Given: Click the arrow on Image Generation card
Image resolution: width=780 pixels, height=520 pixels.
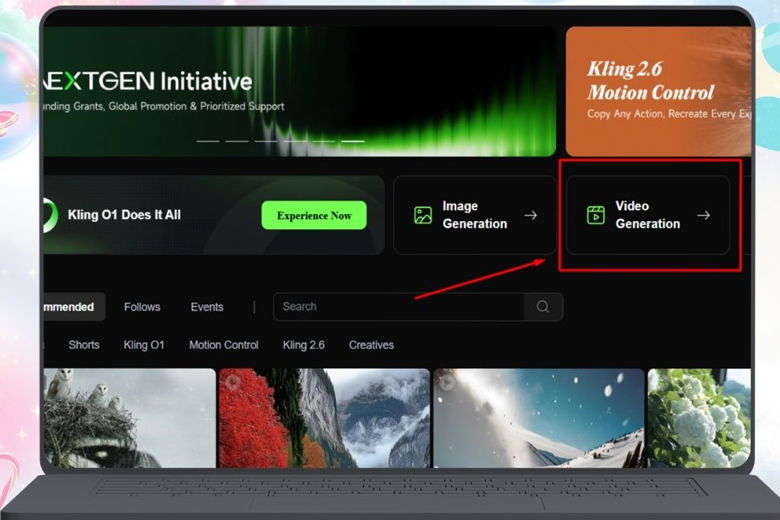Looking at the screenshot, I should (x=531, y=215).
